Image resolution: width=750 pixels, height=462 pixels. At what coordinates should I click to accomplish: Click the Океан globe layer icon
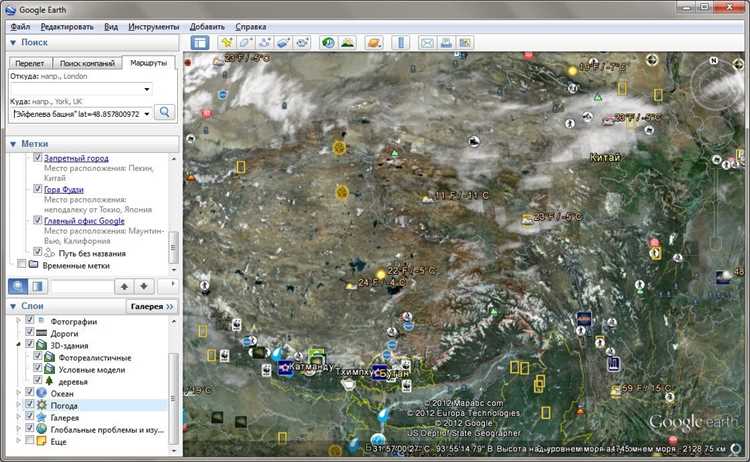pos(42,393)
